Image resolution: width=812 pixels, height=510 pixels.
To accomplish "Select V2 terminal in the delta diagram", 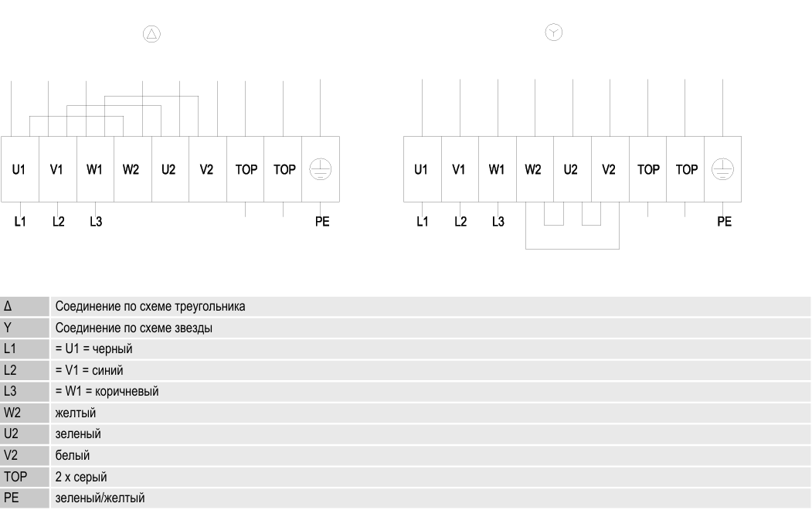I will 206,170.
